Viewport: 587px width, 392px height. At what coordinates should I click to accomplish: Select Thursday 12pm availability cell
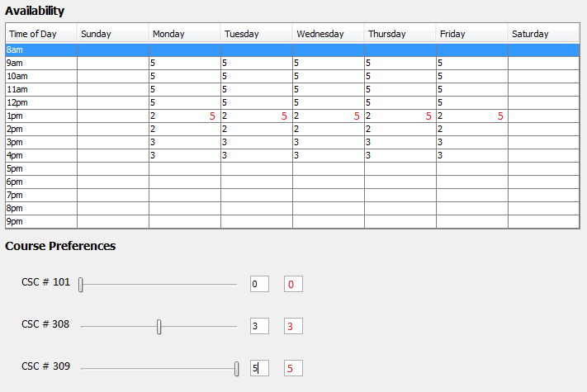point(400,102)
